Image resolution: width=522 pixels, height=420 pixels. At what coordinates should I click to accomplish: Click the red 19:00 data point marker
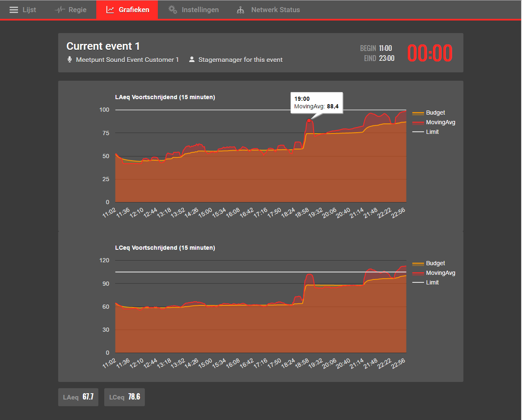[309, 120]
